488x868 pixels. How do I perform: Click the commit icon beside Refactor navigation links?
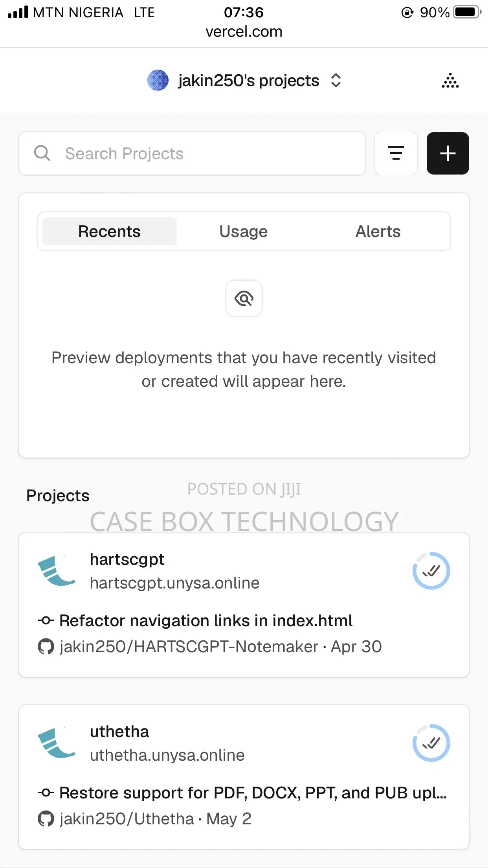[46, 621]
